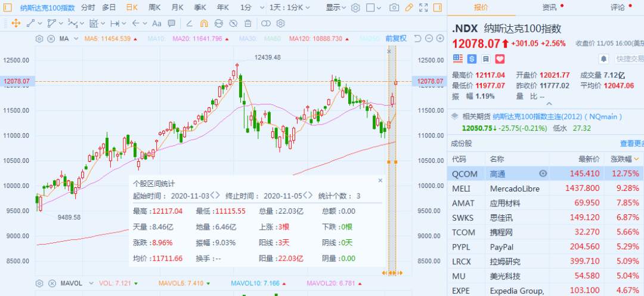Image resolution: width=644 pixels, height=296 pixels.
Task: Take a chart screenshot with camera icon
Action: 394,7
